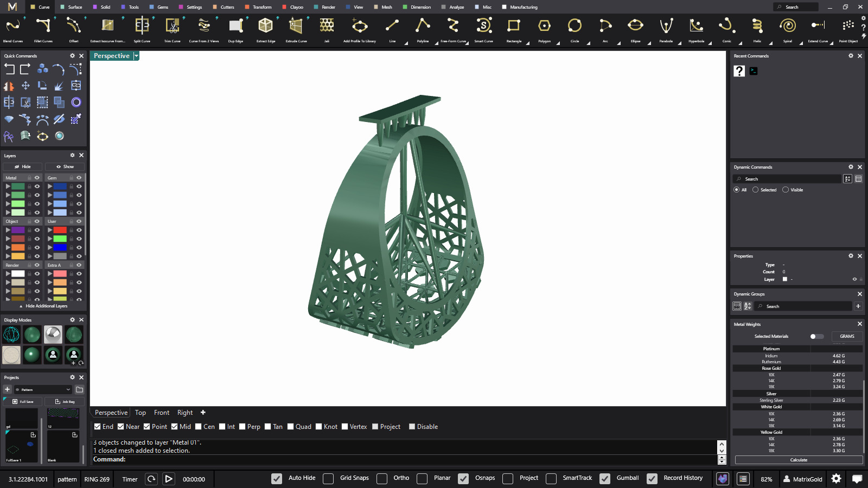The width and height of the screenshot is (868, 488).
Task: Choose the Split Curve tool
Action: [x=142, y=29]
